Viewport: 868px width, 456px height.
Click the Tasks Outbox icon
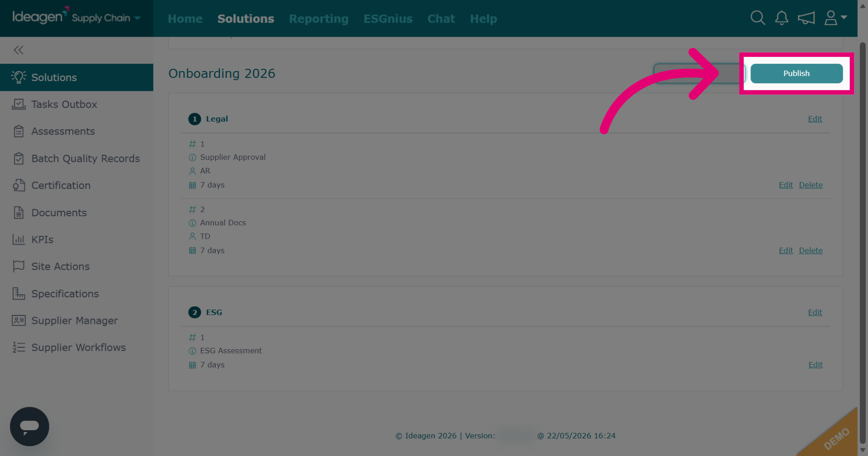pos(19,104)
